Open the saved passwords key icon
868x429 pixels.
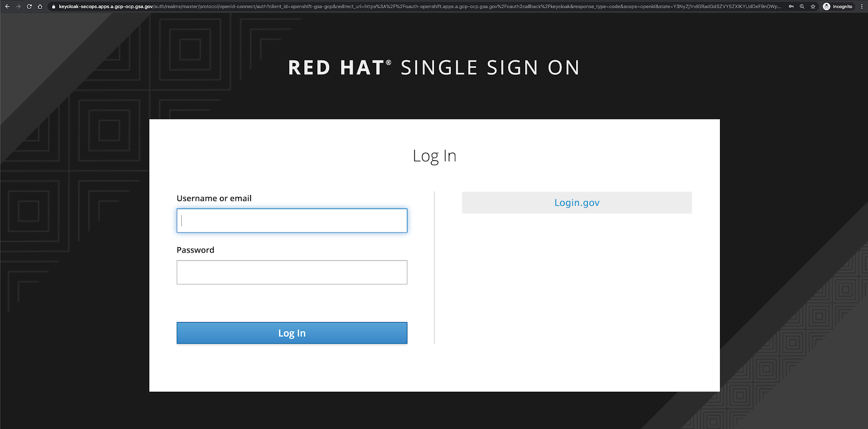[x=792, y=7]
